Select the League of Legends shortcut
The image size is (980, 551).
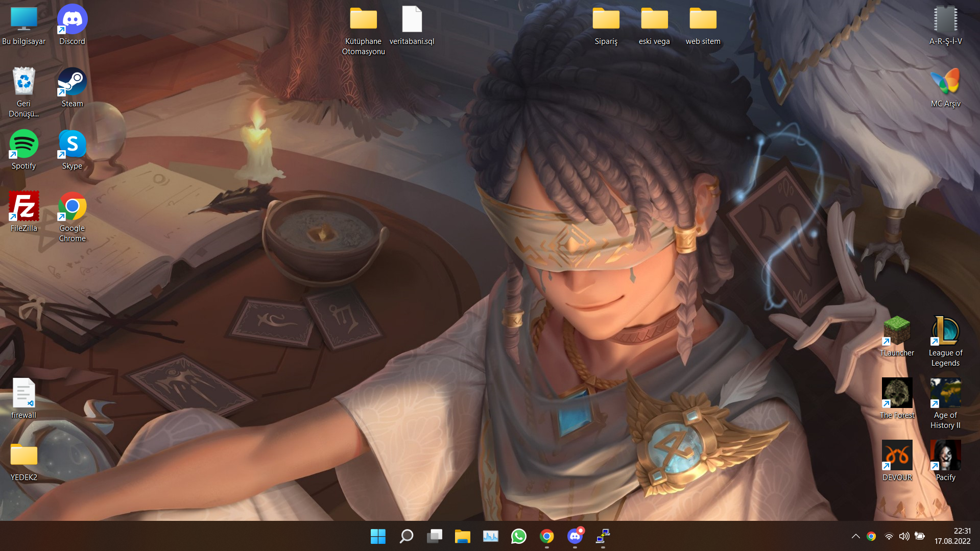[x=946, y=342]
